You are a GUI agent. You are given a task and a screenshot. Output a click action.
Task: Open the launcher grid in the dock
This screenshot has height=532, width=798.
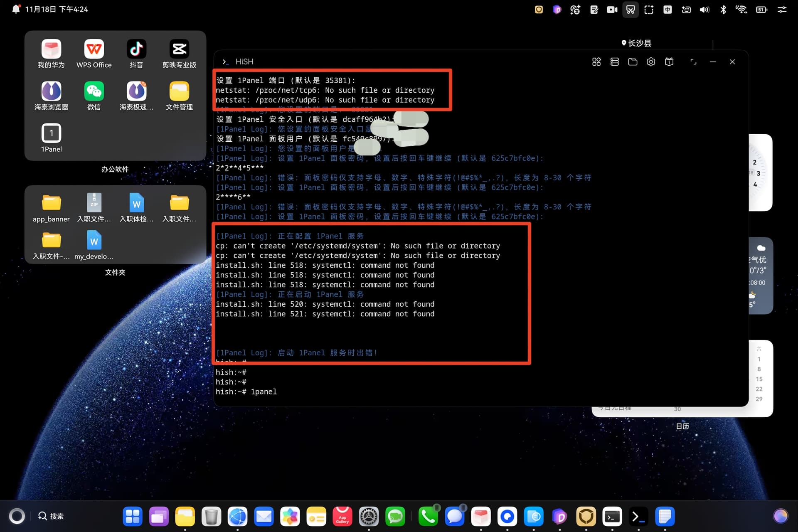(x=133, y=517)
